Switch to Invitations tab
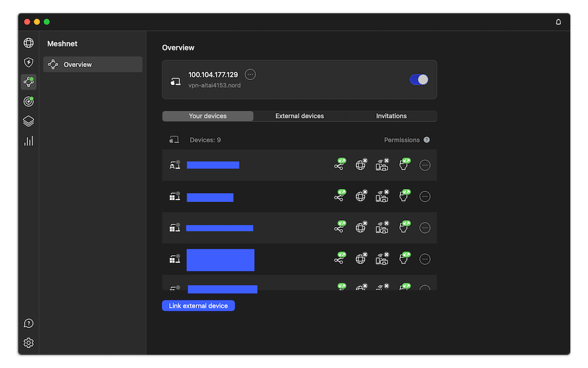 click(x=391, y=116)
